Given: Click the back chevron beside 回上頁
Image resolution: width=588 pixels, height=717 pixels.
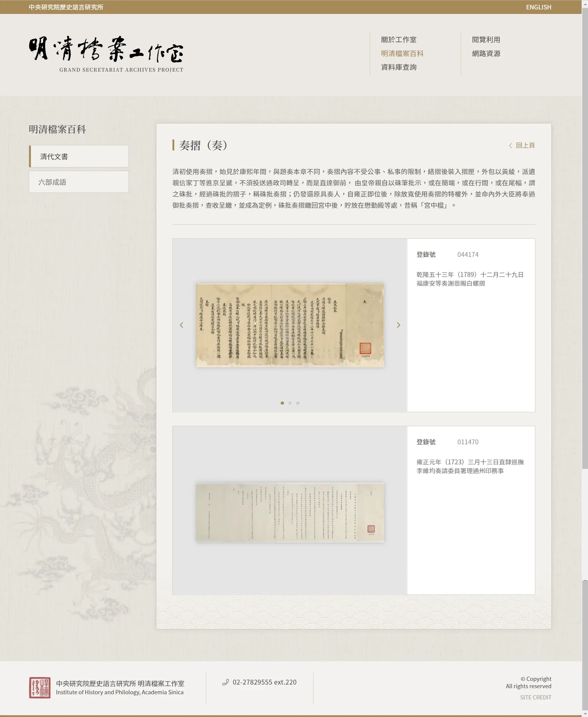Looking at the screenshot, I should click(x=510, y=145).
